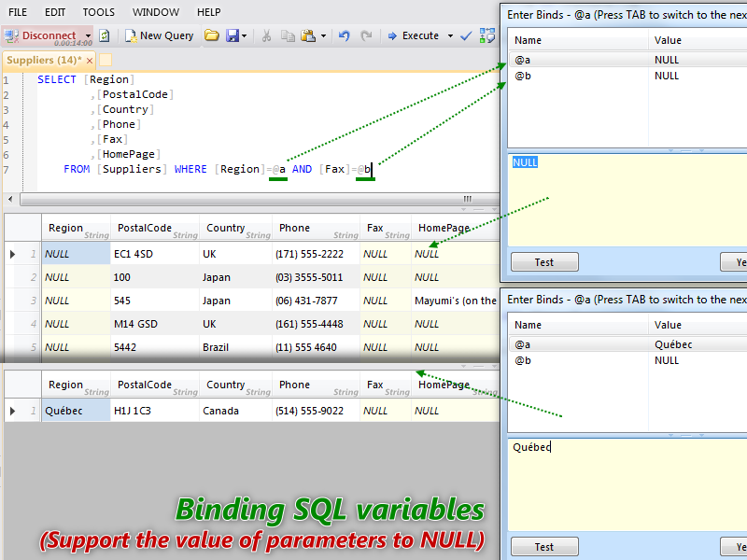Image resolution: width=747 pixels, height=560 pixels.
Task: Click the Region column header in lower grid
Action: coord(77,385)
